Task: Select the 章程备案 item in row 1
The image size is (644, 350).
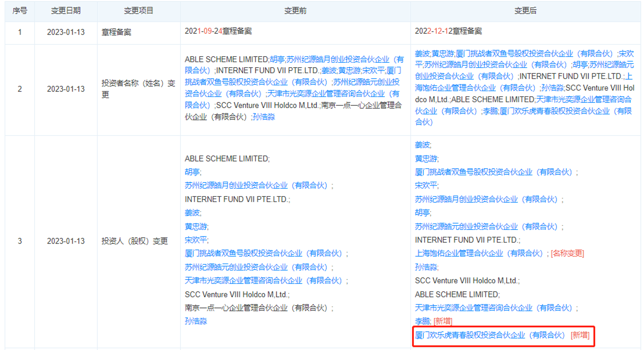Action: [116, 32]
